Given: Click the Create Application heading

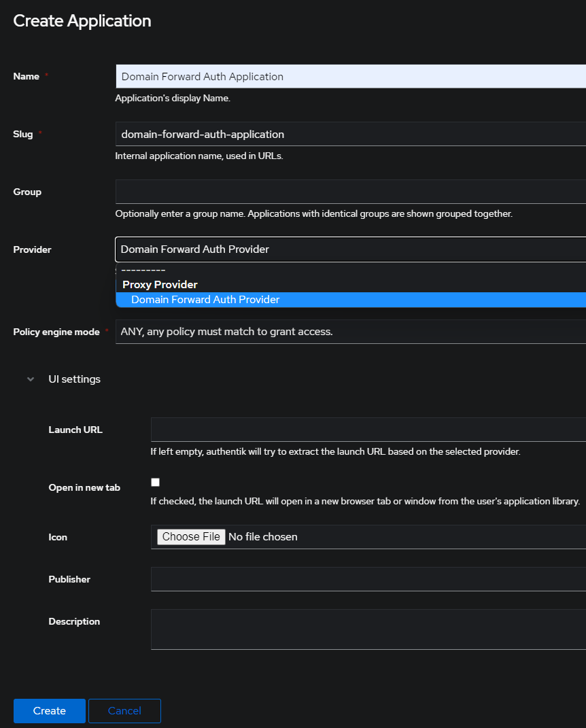Looking at the screenshot, I should [x=82, y=21].
